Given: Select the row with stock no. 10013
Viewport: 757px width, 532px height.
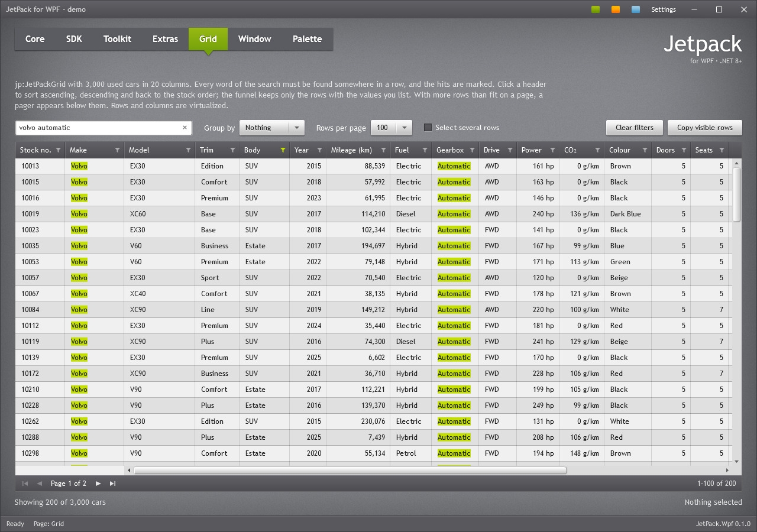Looking at the screenshot, I should click(374, 166).
